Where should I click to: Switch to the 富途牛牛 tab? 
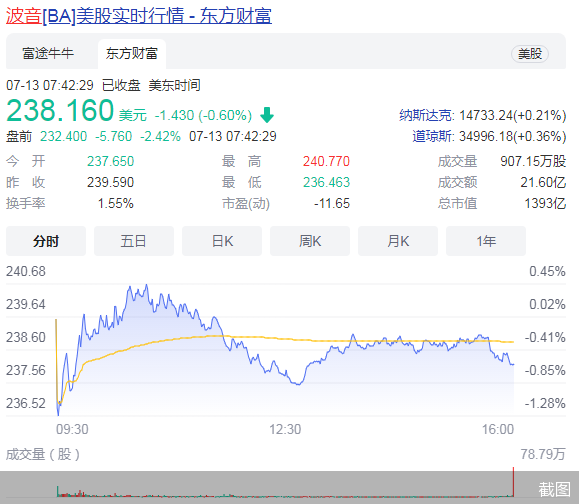48,54
